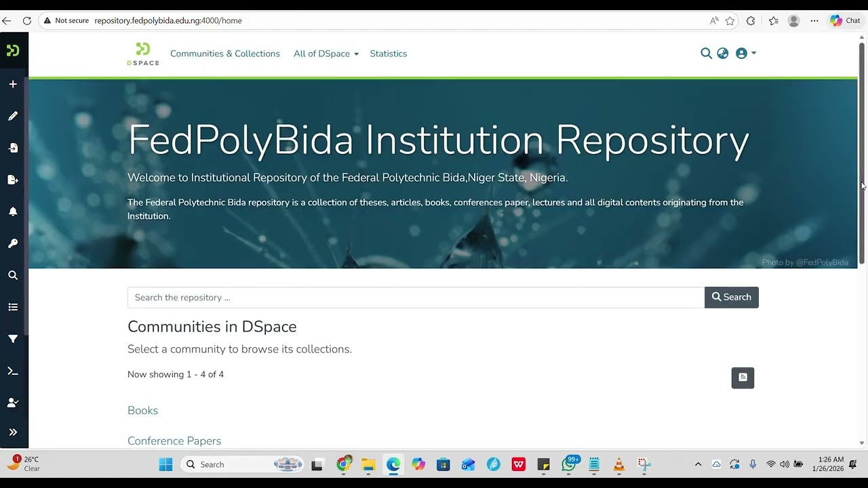The width and height of the screenshot is (868, 488).
Task: Click the DSpace logo in the header
Action: (x=143, y=54)
